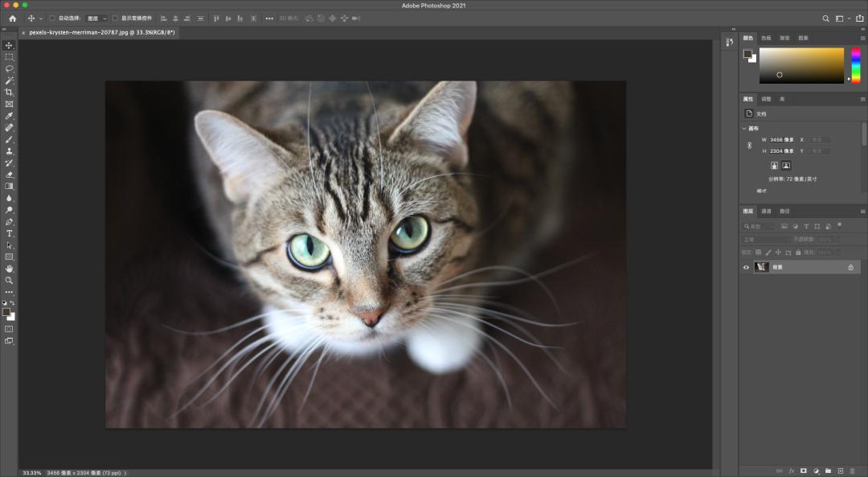
Task: Hide the 背景 layer visibility eye
Action: coord(747,266)
